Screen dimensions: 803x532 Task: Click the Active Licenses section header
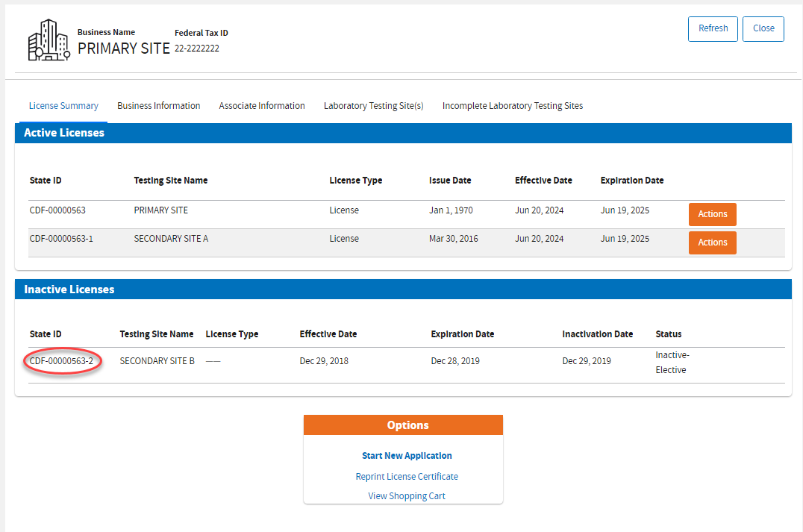tap(64, 133)
